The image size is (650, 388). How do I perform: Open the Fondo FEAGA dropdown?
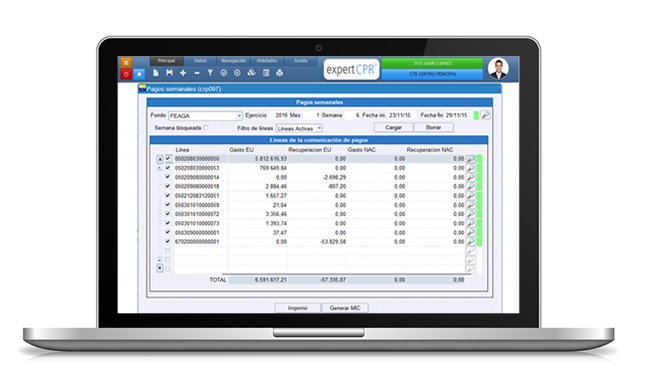click(239, 116)
